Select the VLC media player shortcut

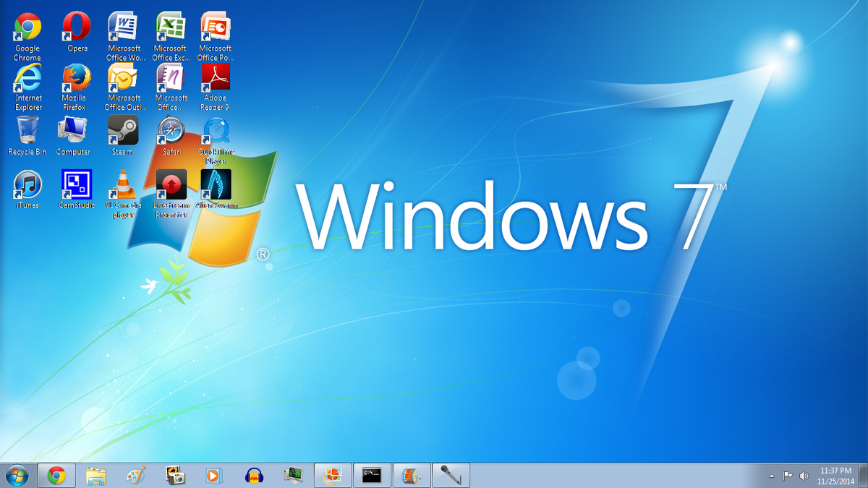pos(123,194)
